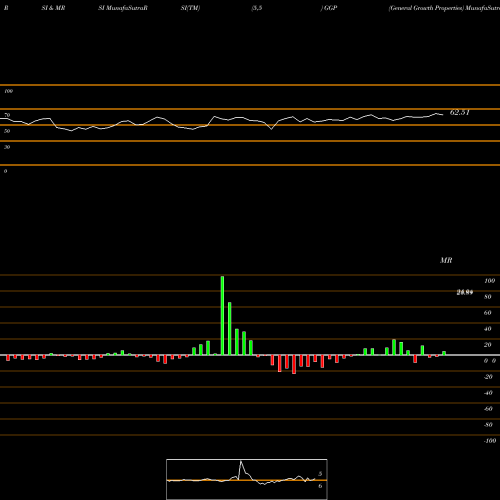Click the 50 level label on the RSI axis
Image resolution: width=500 pixels, height=500 pixels.
(x=7, y=131)
